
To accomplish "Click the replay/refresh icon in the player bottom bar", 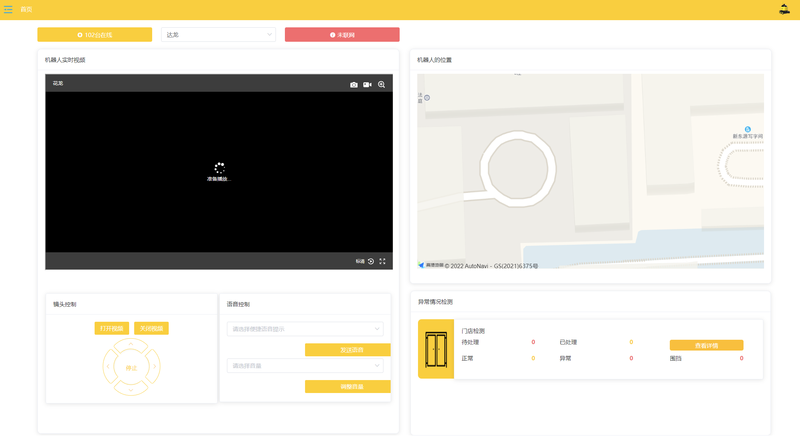I will point(371,261).
